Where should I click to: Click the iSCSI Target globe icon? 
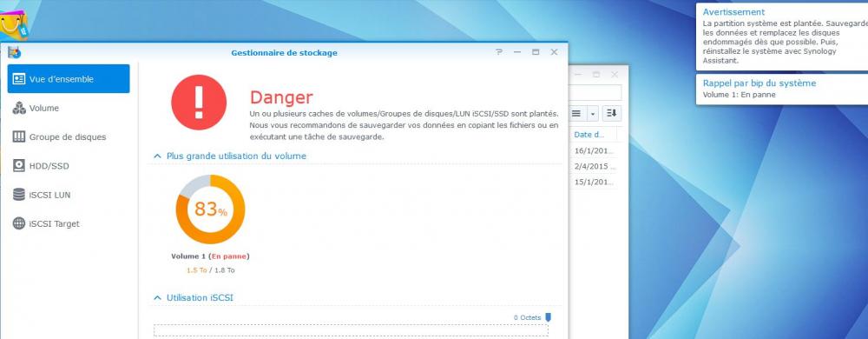pyautogui.click(x=19, y=223)
